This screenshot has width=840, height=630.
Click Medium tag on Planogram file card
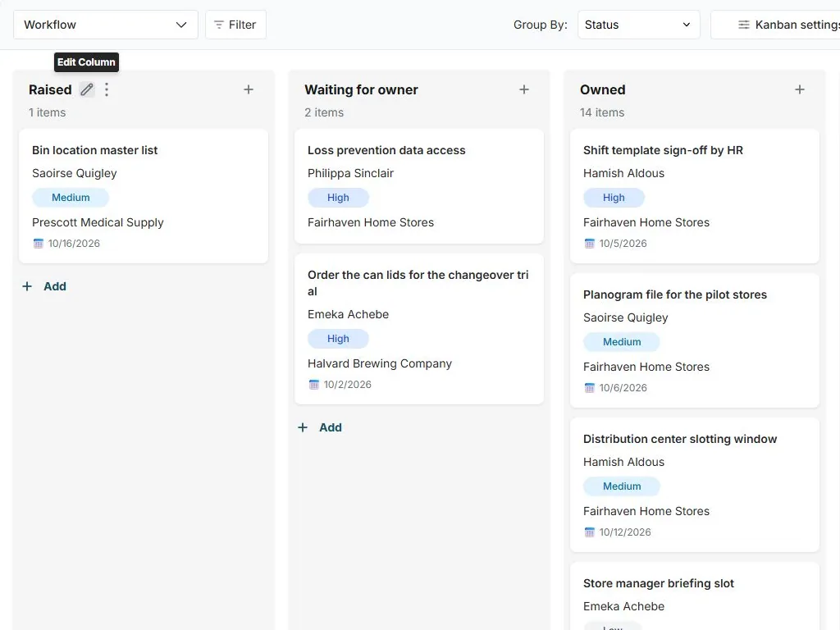(622, 342)
